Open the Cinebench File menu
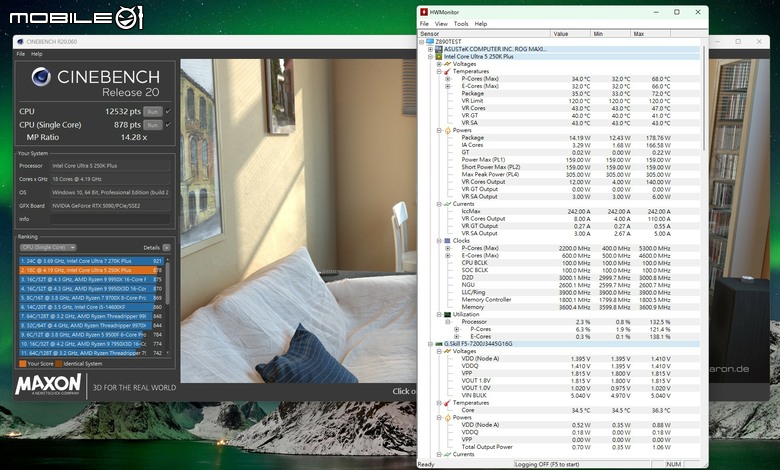Image resolution: width=780 pixels, height=470 pixels. 20,54
